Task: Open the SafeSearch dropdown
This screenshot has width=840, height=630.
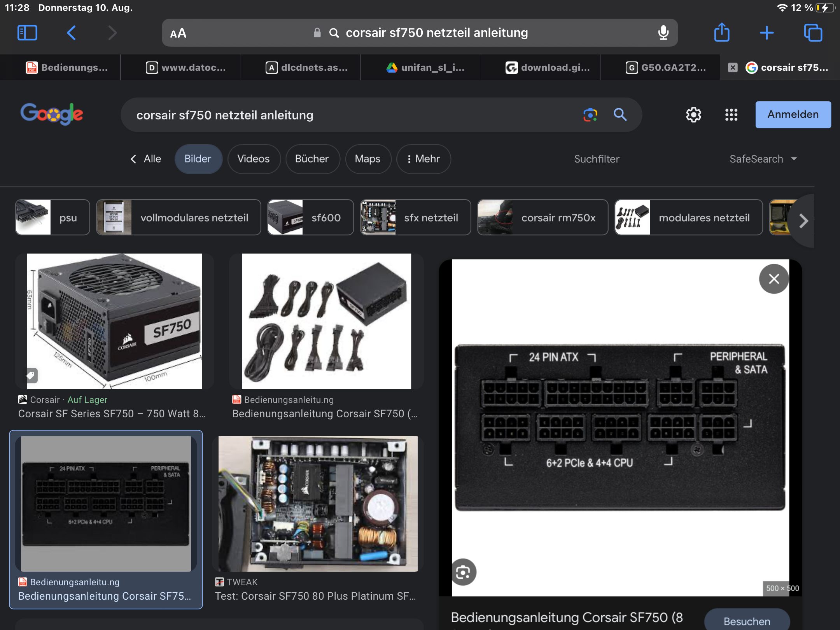Action: [763, 159]
